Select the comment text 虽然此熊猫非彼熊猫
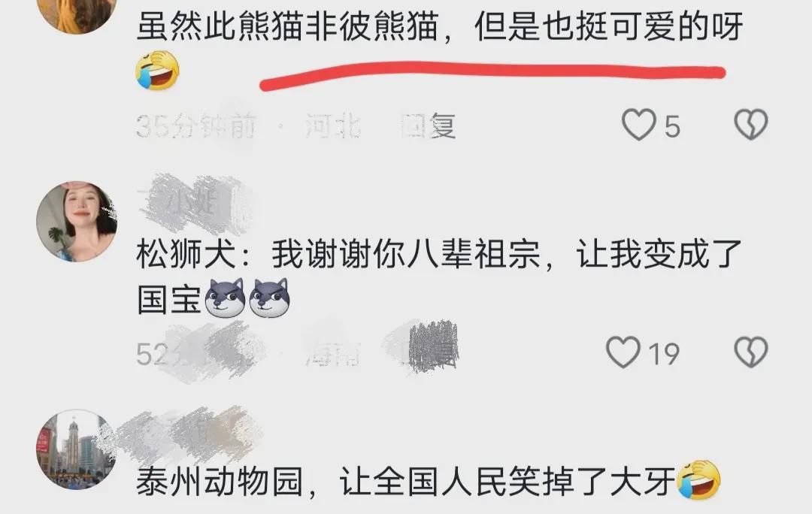 tap(288, 26)
